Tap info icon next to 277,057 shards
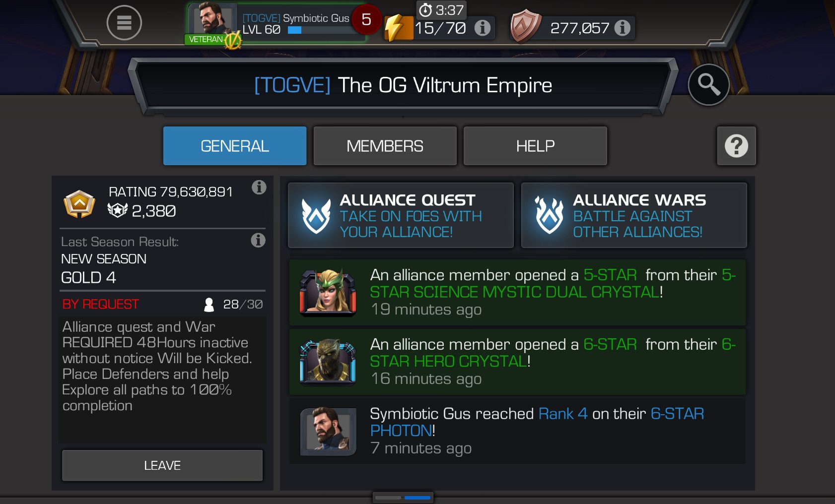 click(x=622, y=28)
